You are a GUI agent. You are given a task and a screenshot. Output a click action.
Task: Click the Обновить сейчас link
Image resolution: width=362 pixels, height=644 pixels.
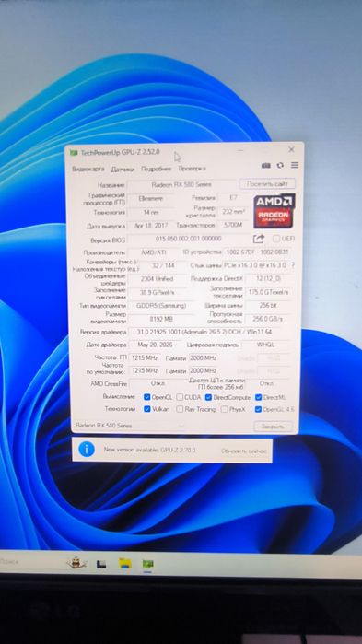[x=244, y=451]
